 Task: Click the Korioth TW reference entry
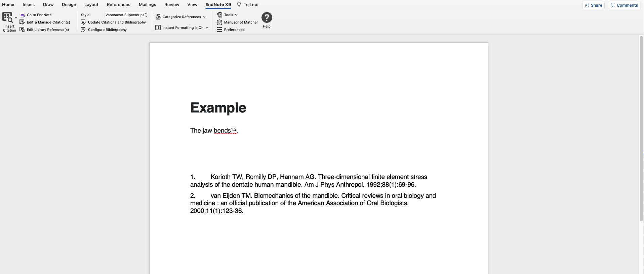309,181
